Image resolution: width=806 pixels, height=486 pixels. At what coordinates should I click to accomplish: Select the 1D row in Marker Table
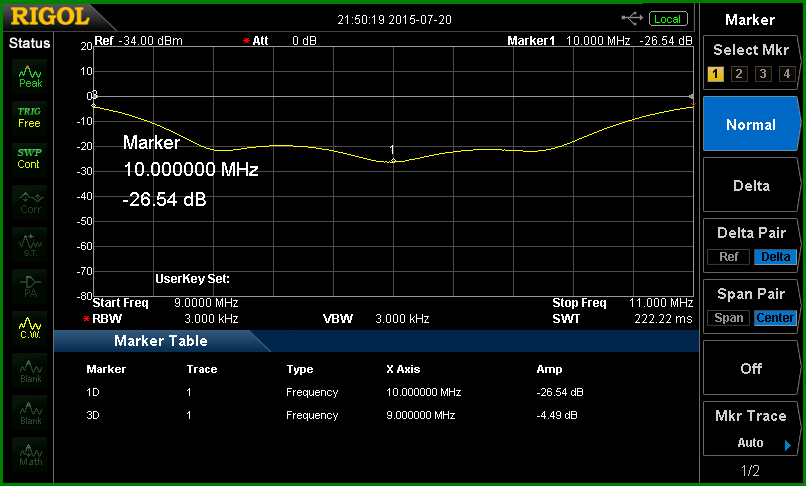pos(334,392)
